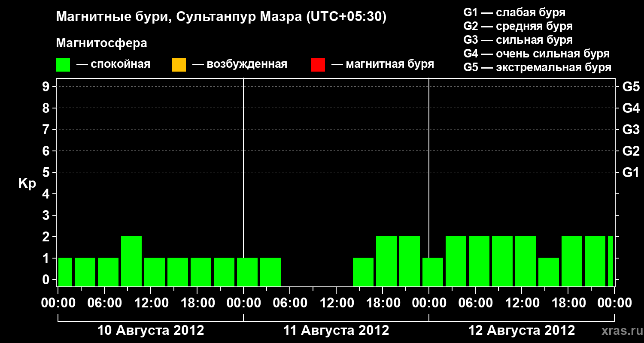The height and width of the screenshot is (343, 644).
Task: Click the 'G2 — средняя буря' legend line
Action: (518, 26)
